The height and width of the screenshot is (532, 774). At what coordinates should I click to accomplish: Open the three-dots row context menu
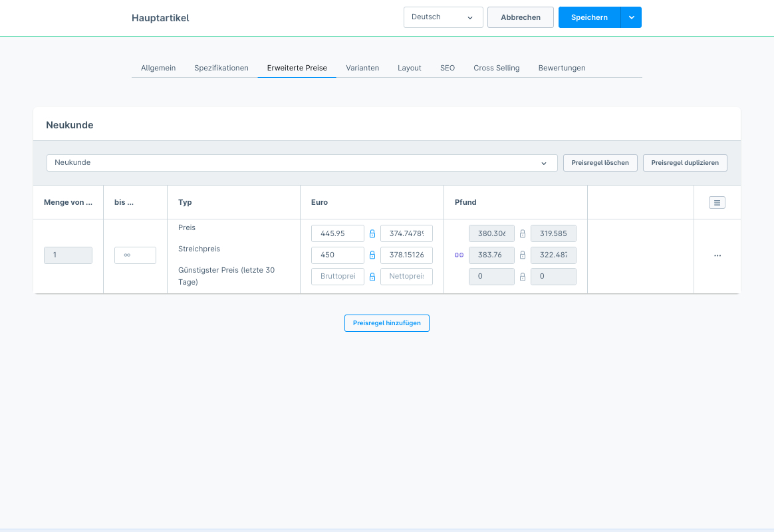pos(717,255)
